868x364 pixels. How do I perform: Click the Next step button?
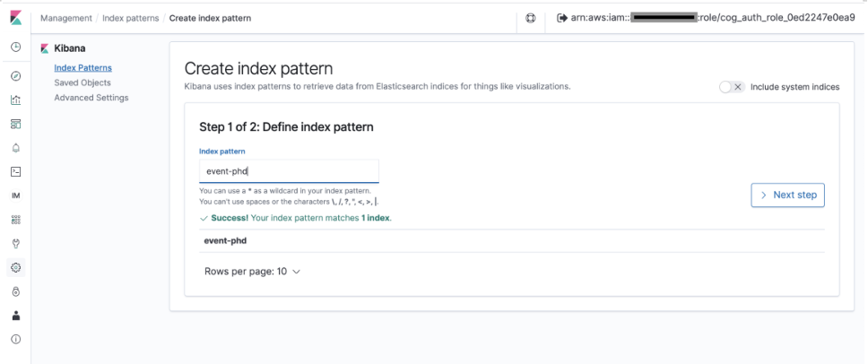pos(787,195)
